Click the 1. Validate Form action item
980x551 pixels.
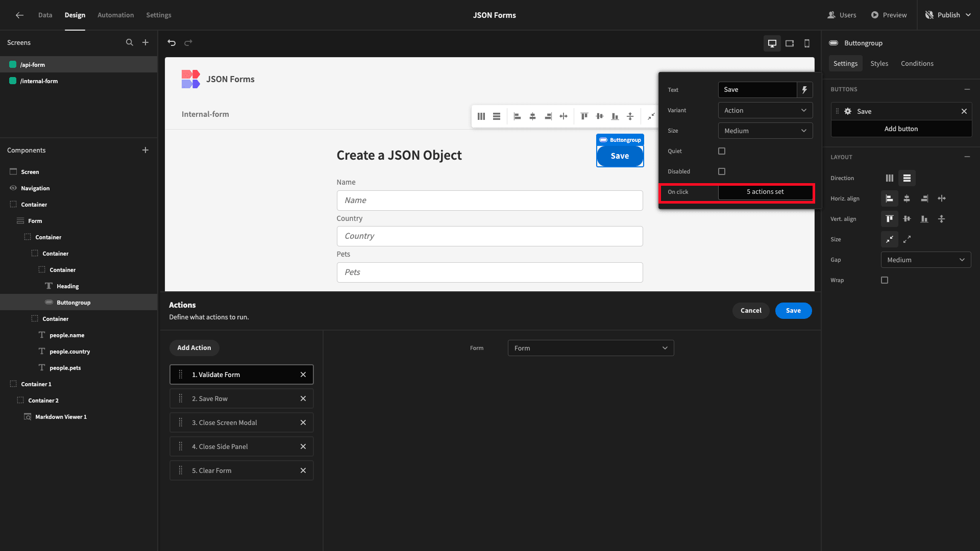tap(241, 374)
